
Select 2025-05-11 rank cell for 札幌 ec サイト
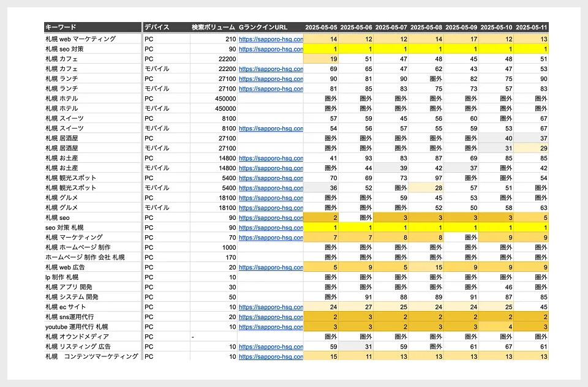[531, 307]
